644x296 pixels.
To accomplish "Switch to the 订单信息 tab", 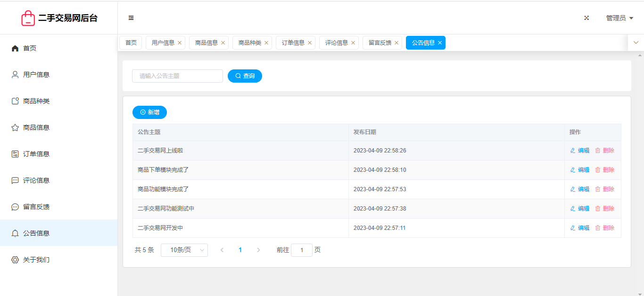I will coord(293,43).
